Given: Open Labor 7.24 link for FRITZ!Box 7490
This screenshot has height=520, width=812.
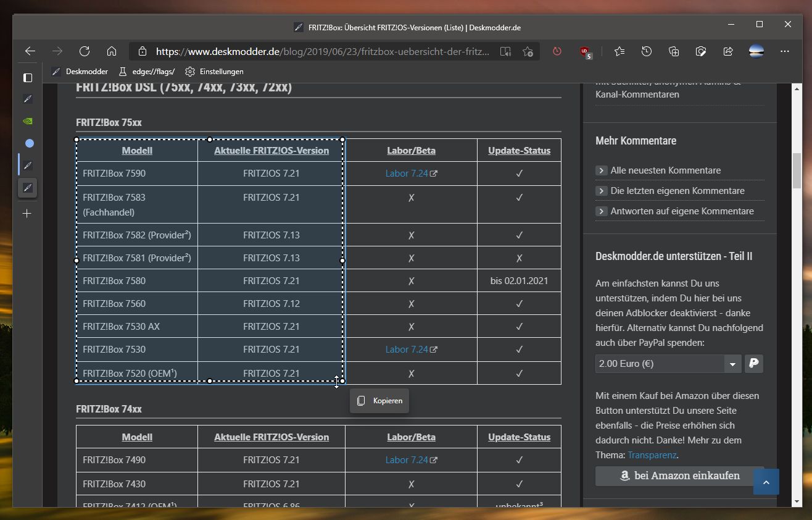Looking at the screenshot, I should 411,460.
